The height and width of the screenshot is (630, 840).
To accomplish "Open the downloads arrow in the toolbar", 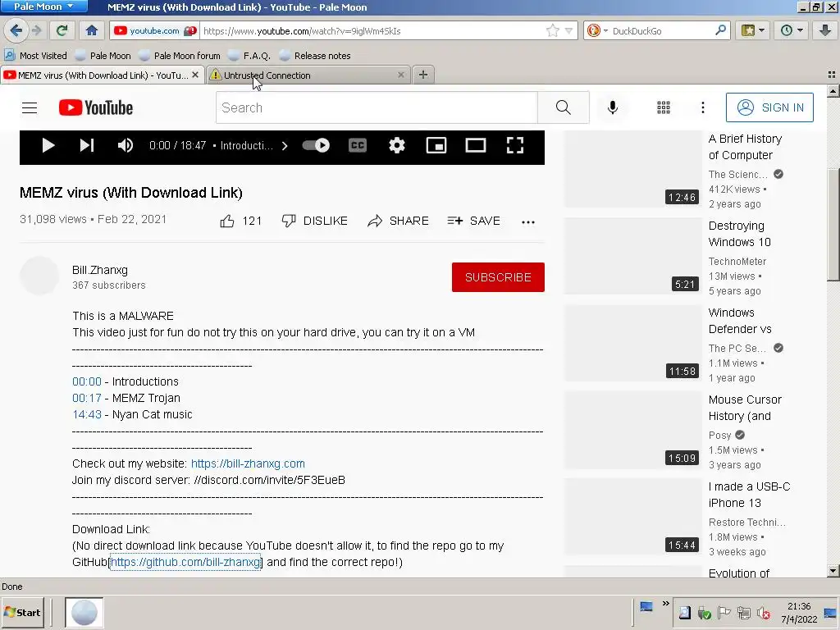I will (825, 30).
